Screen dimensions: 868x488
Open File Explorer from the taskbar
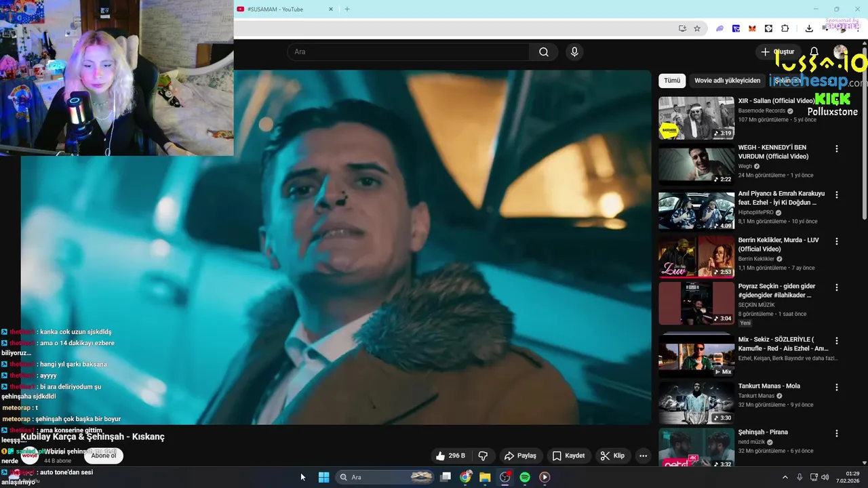[x=485, y=477]
